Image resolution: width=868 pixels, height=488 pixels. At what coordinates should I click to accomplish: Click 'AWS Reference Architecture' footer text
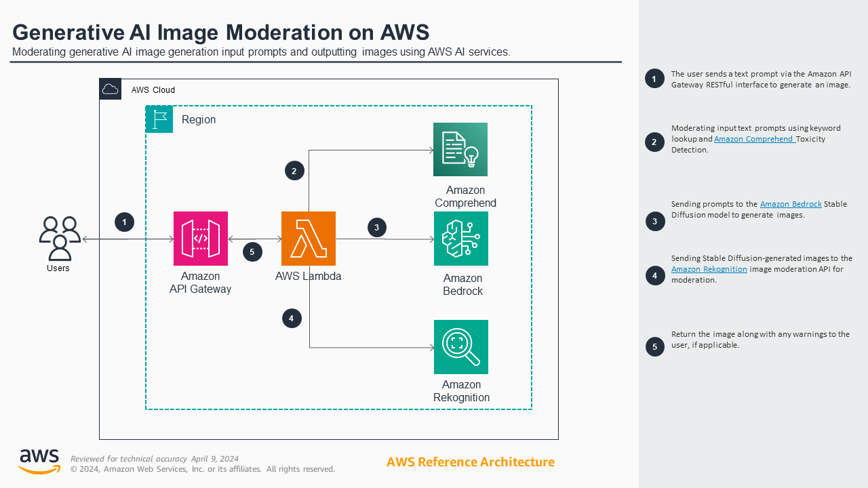[471, 462]
